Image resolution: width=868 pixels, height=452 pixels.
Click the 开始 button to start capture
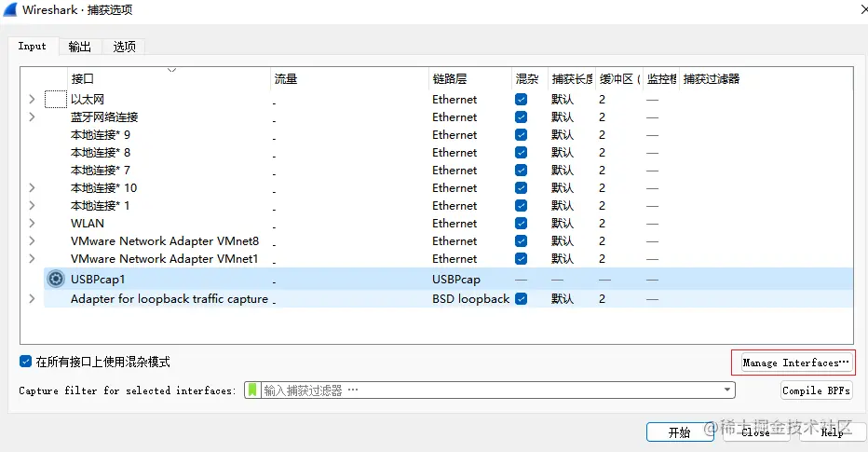(x=680, y=432)
